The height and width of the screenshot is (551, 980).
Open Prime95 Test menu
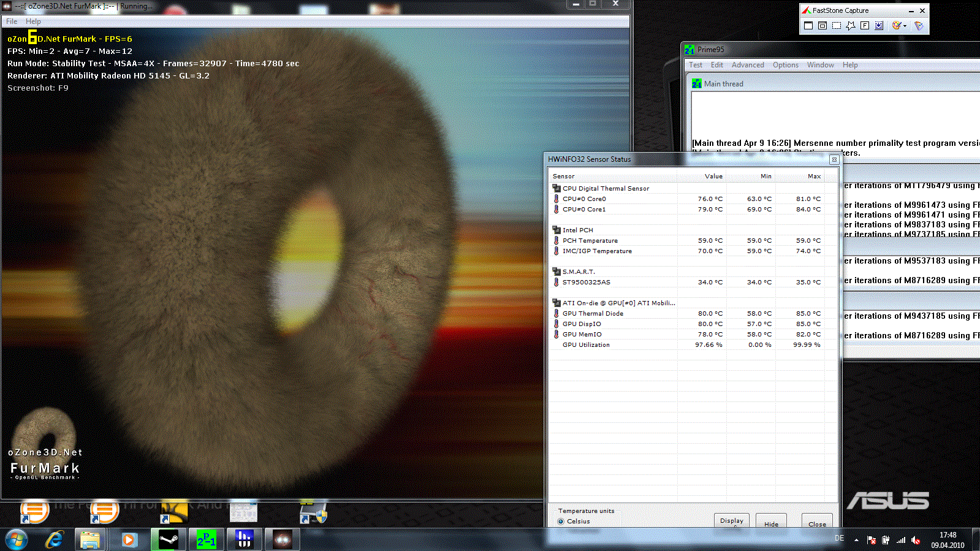(696, 65)
